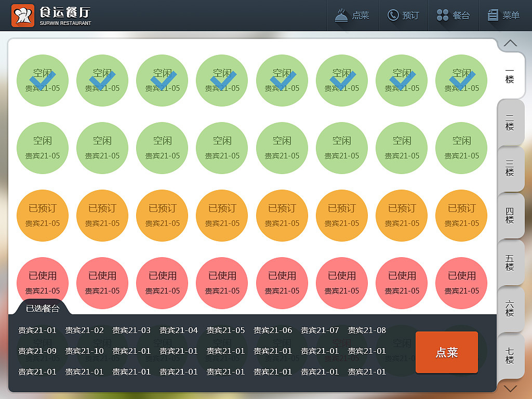
Task: Click the last red 已使用 occupied table
Action: 461,283
